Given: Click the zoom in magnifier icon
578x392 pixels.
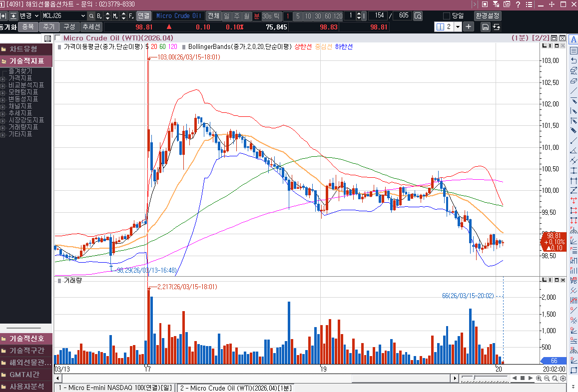Looking at the screenshot, I should [539, 379].
